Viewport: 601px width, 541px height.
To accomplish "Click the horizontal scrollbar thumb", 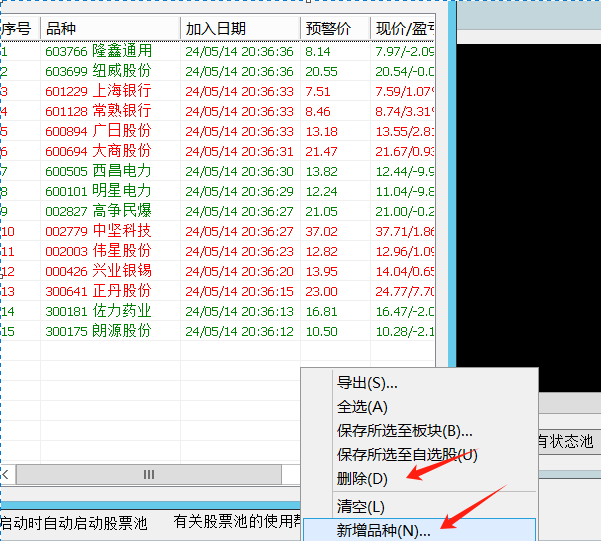I will tap(149, 475).
